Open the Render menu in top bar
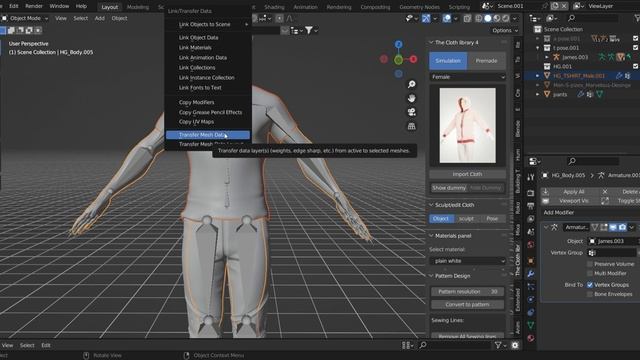 tap(34, 6)
